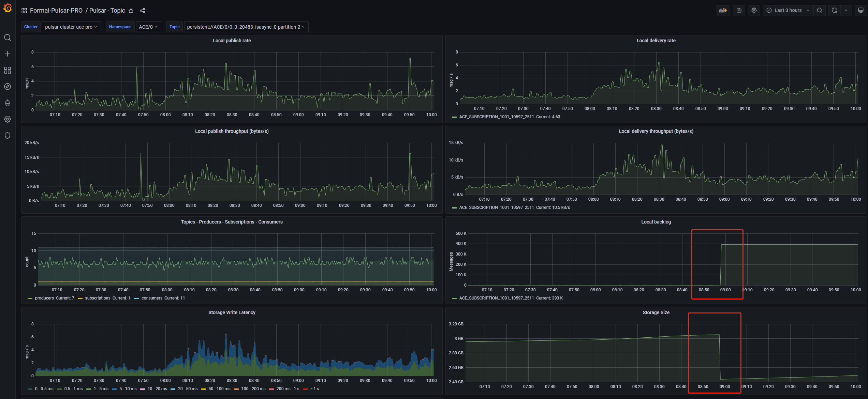Click the refresh dashboard button
The image size is (868, 399).
point(834,10)
